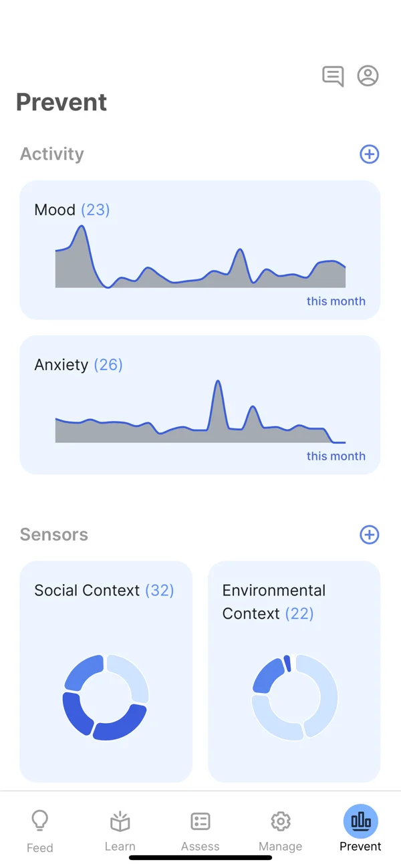
Task: Tap the Learn book icon
Action: (120, 821)
